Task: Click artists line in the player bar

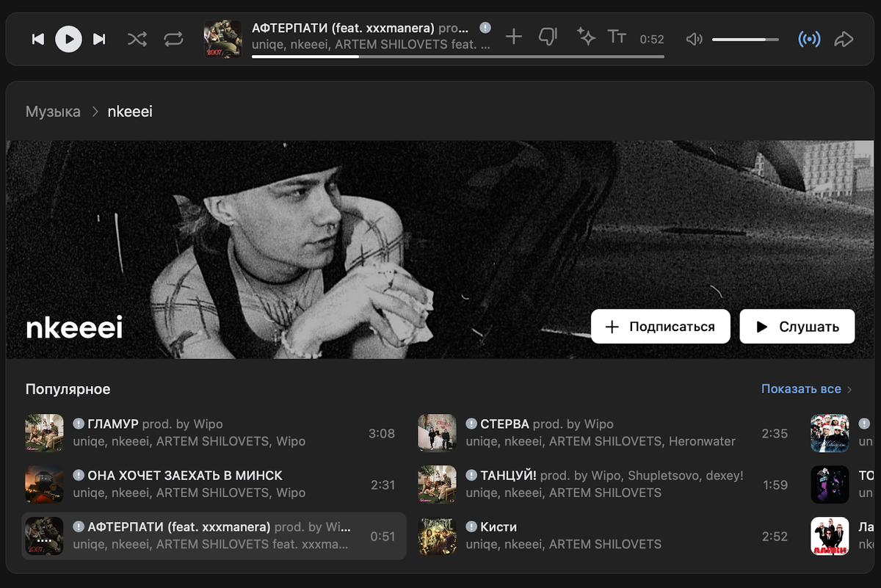Action: coord(371,45)
